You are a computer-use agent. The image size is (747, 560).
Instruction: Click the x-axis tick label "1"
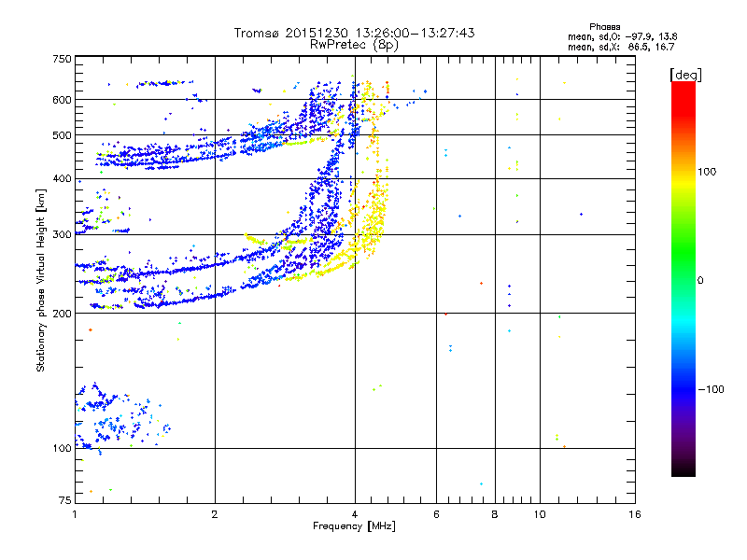(x=75, y=514)
